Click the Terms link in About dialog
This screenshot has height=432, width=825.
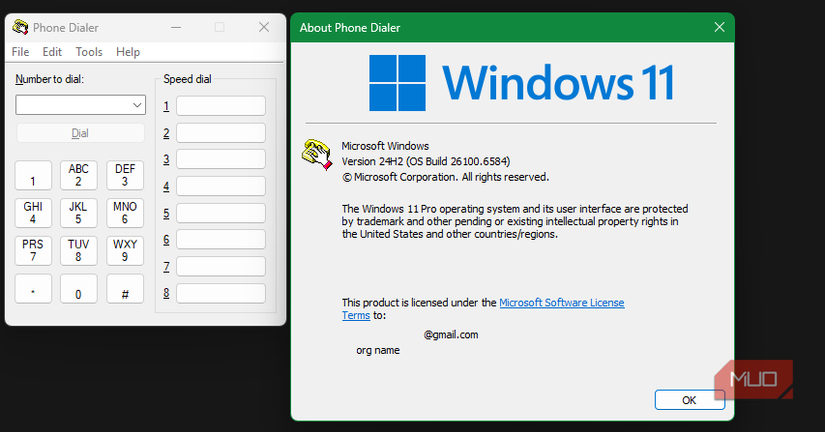356,315
